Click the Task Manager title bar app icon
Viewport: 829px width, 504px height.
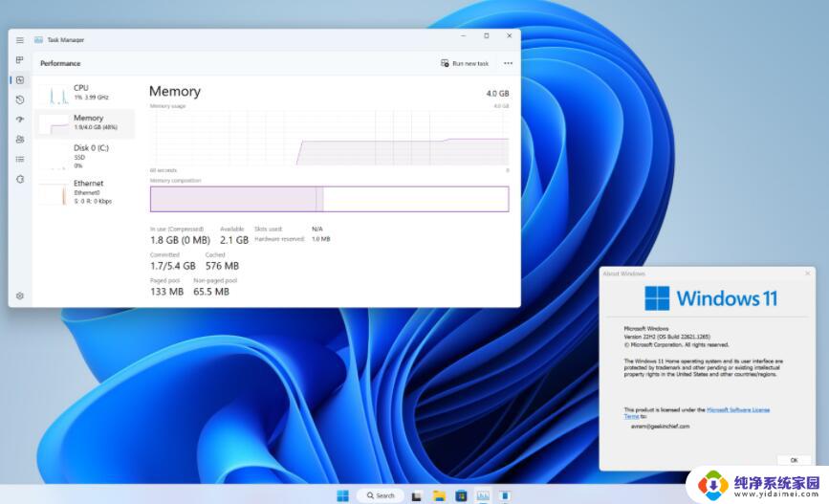(x=38, y=40)
